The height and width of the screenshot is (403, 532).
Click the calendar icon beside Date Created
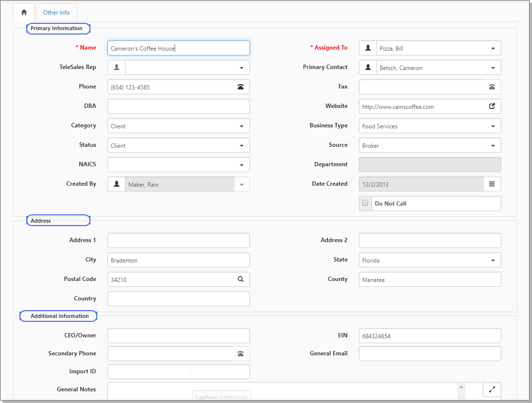tap(492, 184)
